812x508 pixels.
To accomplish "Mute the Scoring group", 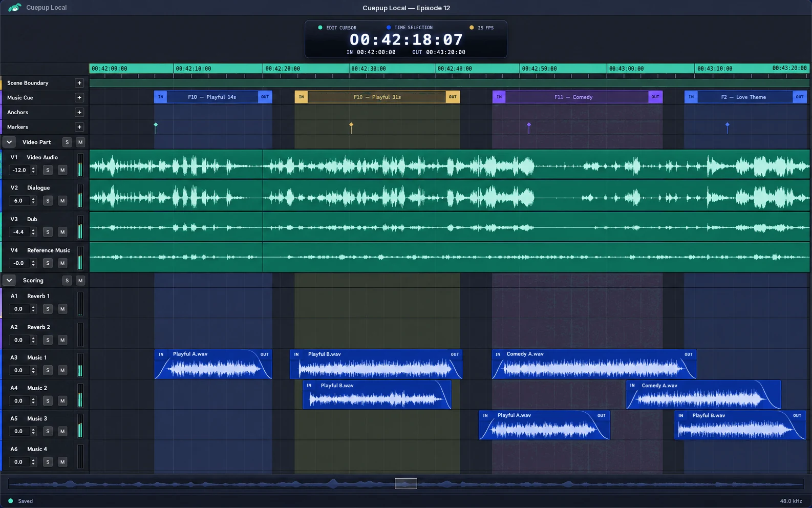I will [80, 281].
